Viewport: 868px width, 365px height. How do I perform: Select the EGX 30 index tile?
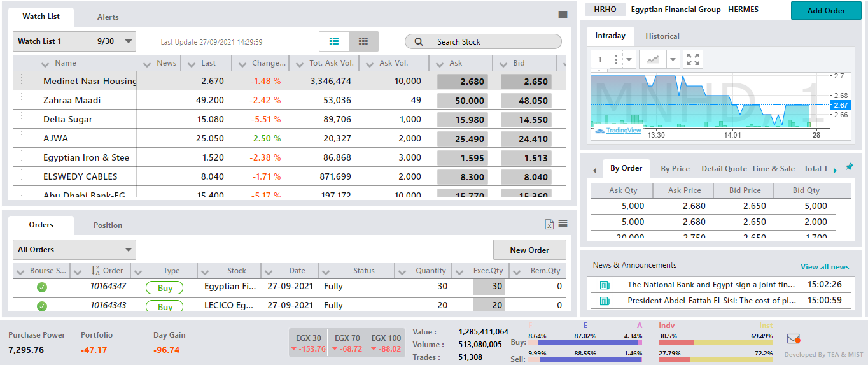click(308, 343)
